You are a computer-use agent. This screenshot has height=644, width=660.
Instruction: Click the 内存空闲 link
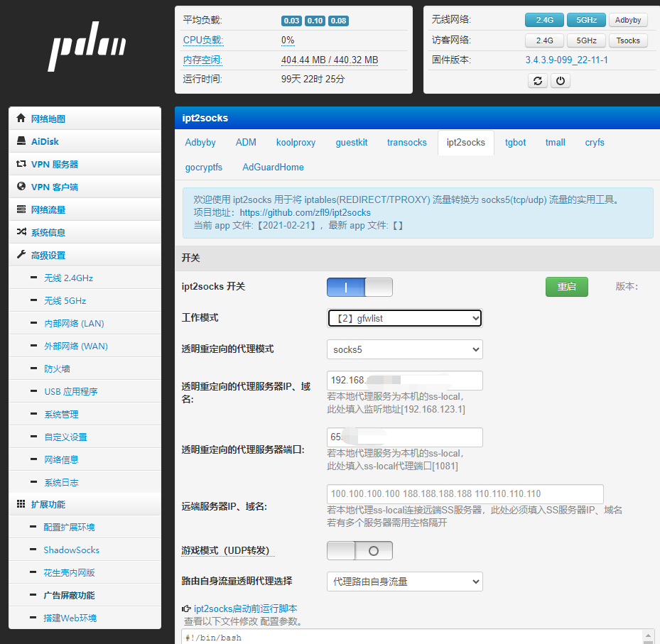pos(202,60)
